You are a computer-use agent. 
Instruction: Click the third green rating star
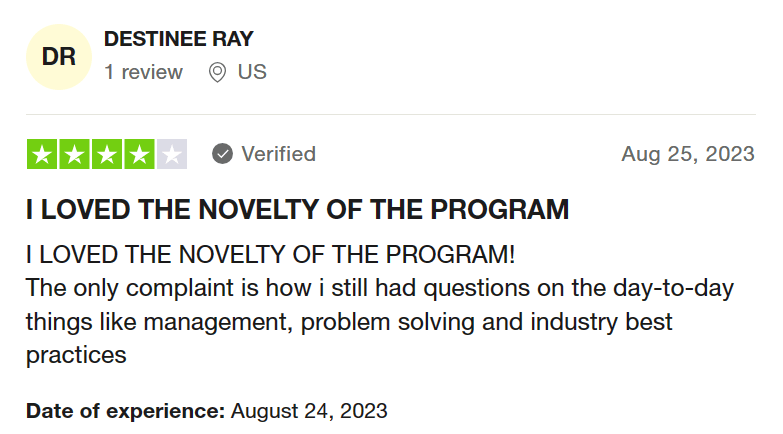coord(106,154)
